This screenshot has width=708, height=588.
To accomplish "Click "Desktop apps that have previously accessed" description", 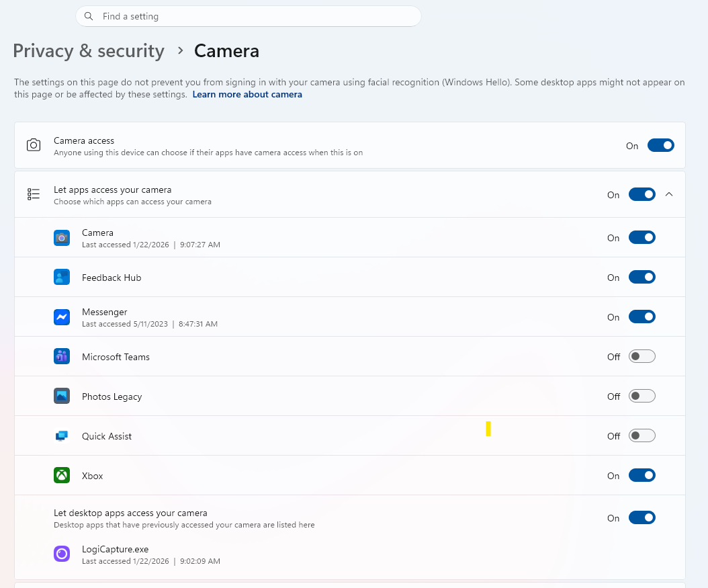I will (184, 525).
